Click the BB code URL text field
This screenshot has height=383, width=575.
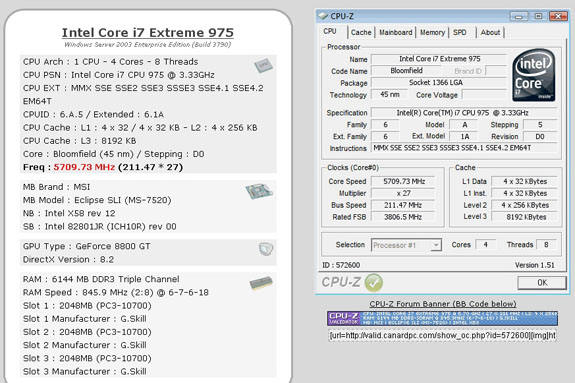[x=443, y=336]
